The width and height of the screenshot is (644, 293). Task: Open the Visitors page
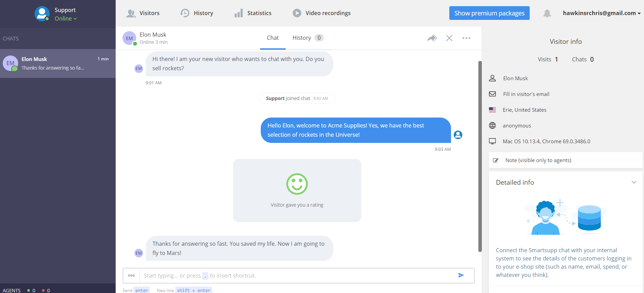143,13
